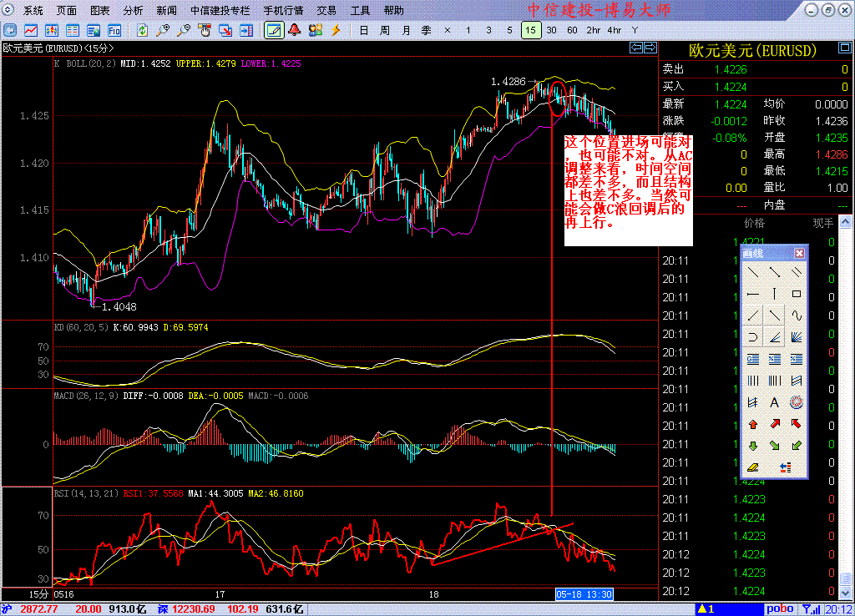Click the red arrow window toolbar icon
This screenshot has width=855, height=616.
[x=225, y=31]
